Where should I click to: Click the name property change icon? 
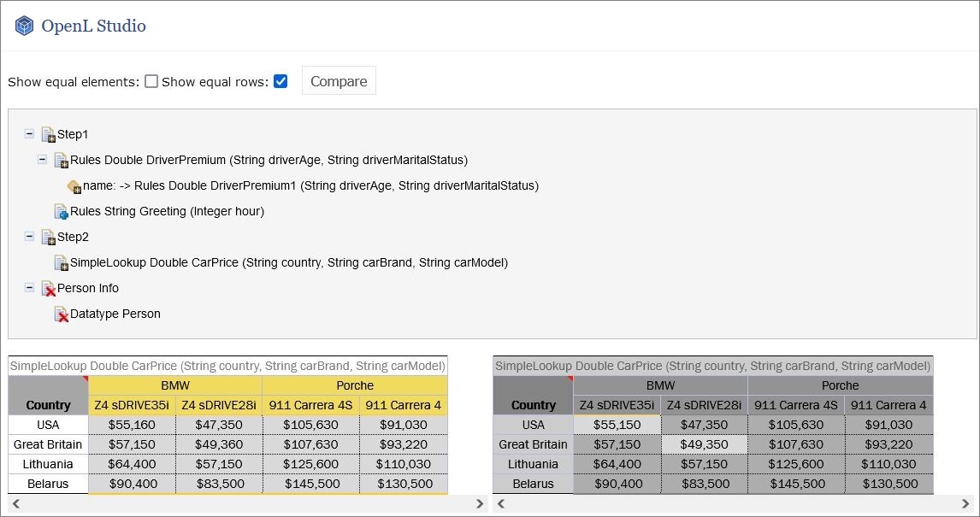pyautogui.click(x=74, y=185)
